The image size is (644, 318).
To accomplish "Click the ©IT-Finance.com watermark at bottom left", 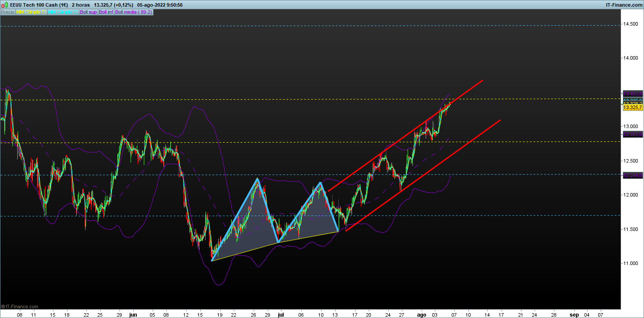I will (20, 306).
